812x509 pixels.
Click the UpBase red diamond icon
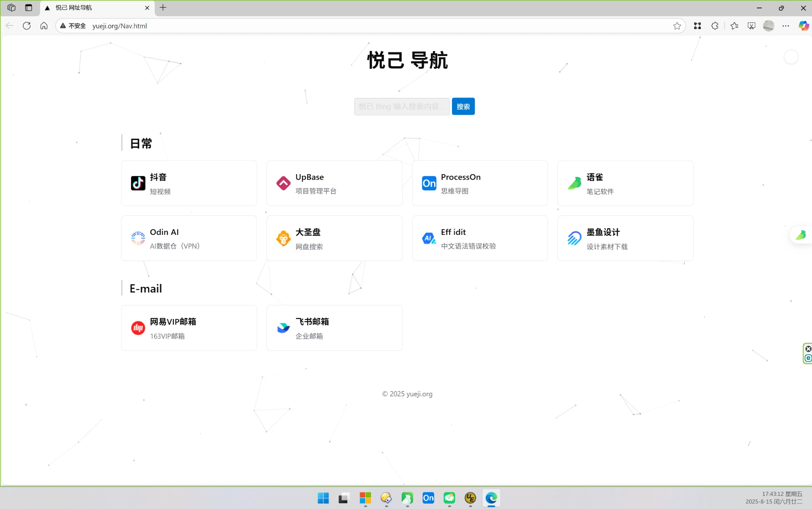pyautogui.click(x=283, y=183)
